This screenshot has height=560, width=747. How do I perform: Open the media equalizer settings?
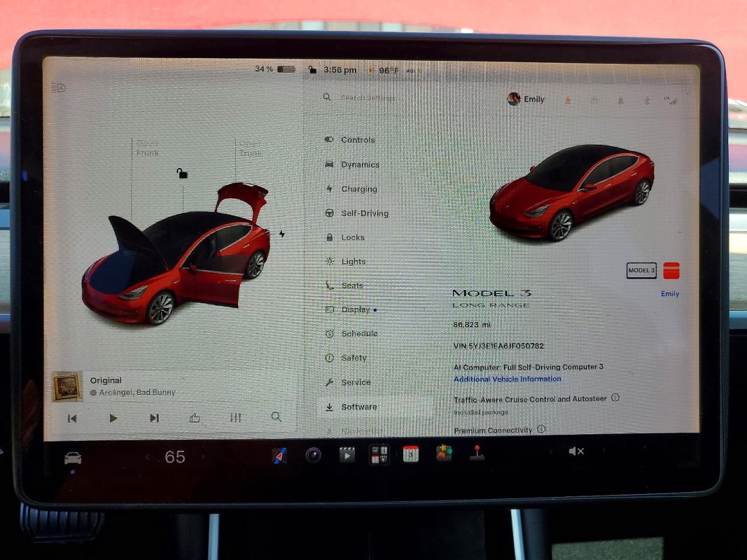point(236,418)
